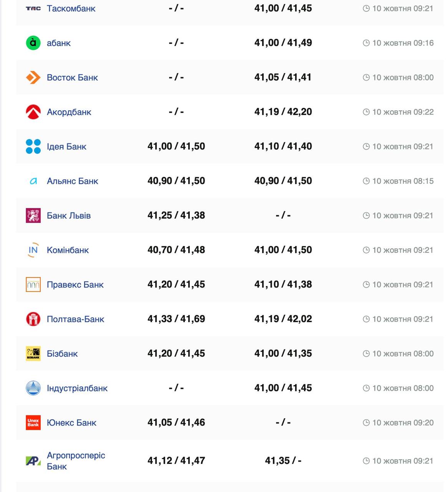Open the Індустріалбанк link

click(77, 388)
